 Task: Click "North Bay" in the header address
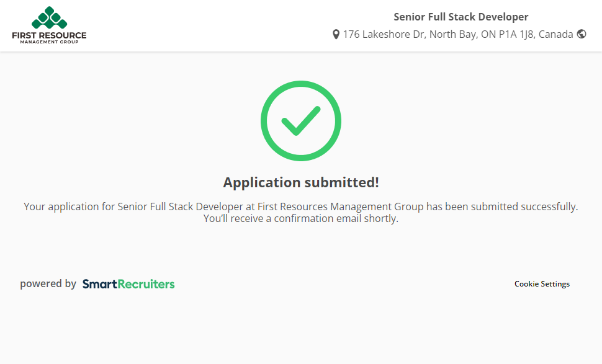point(450,35)
